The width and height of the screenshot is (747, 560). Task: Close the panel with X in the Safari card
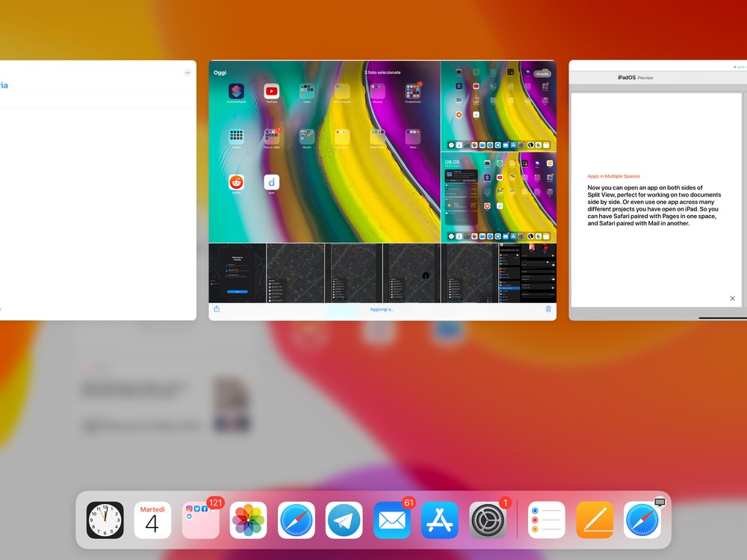coord(732,299)
